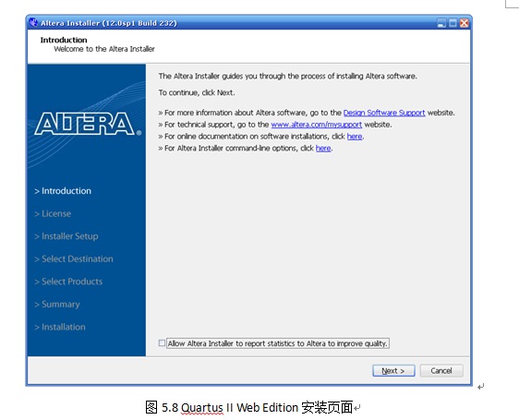Select the Introduction step in sidebar
The image size is (519, 420).
click(63, 191)
